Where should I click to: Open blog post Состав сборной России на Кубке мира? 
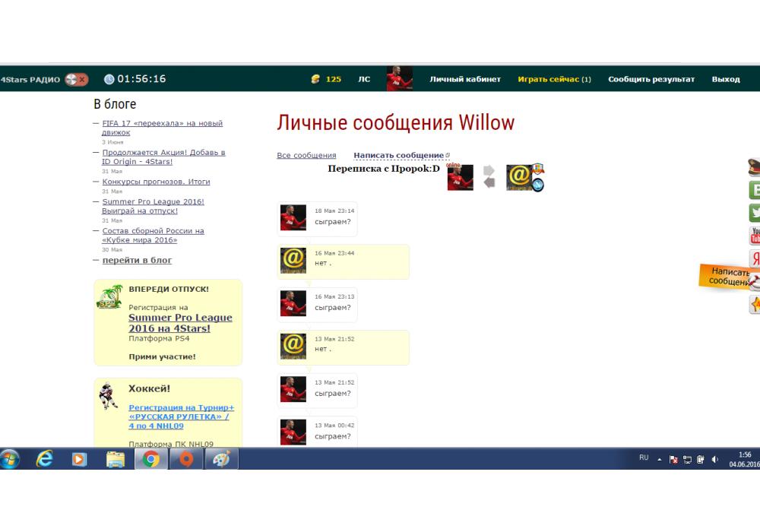click(x=153, y=236)
